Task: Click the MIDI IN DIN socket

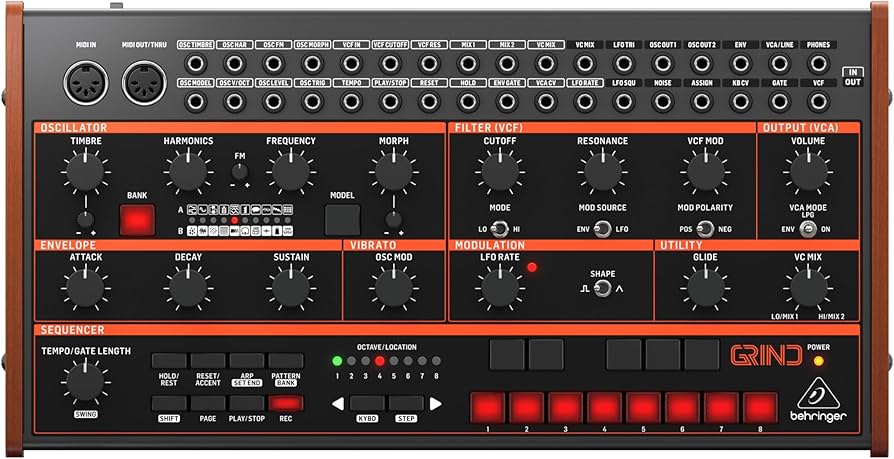Action: point(85,83)
